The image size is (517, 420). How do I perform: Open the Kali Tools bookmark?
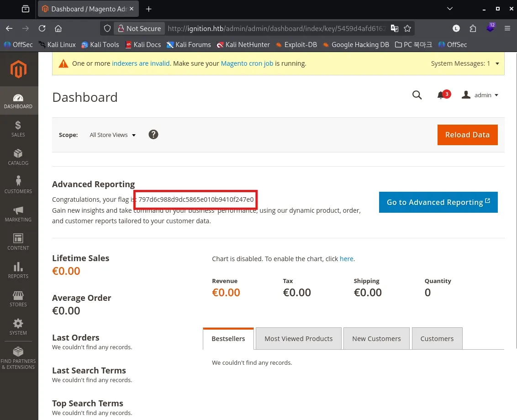[100, 44]
